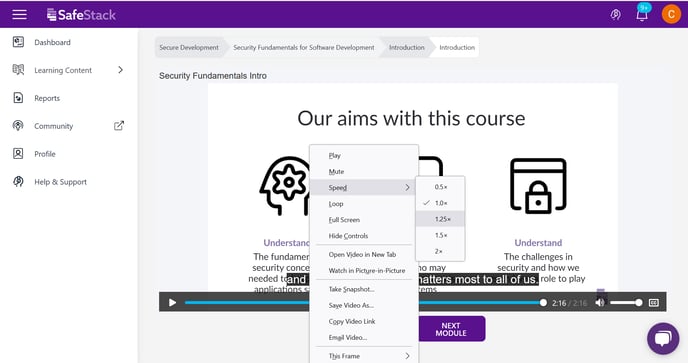Image resolution: width=688 pixels, height=363 pixels.
Task: Choose Email Video menu entry
Action: coord(364,338)
